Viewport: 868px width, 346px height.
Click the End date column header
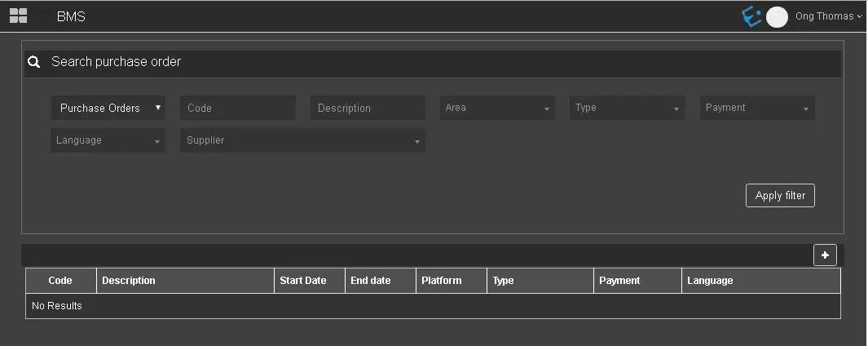(371, 281)
